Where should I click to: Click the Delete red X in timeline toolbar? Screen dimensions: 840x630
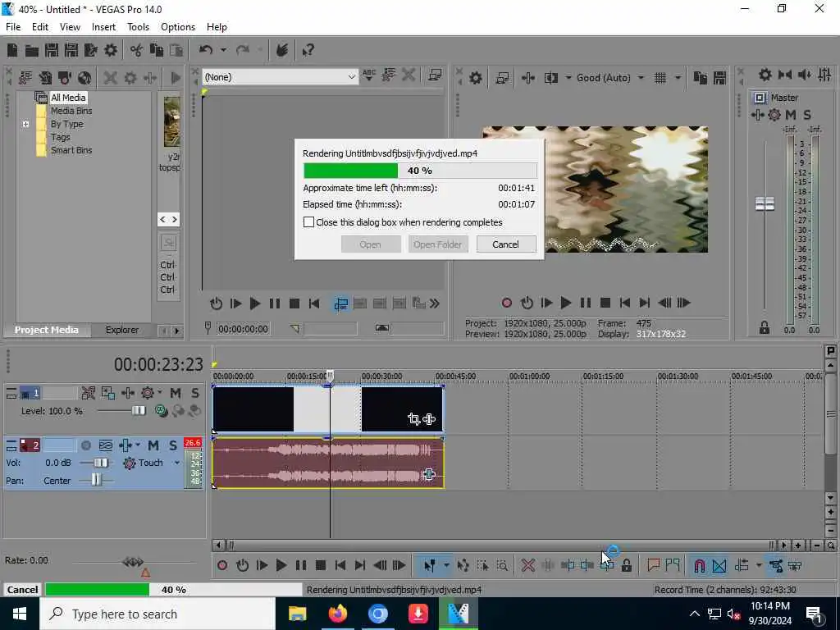tap(527, 565)
